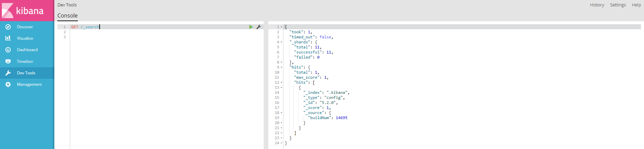Viewport: 644px width, 149px height.
Task: Open Management gear icon
Action: [x=8, y=84]
